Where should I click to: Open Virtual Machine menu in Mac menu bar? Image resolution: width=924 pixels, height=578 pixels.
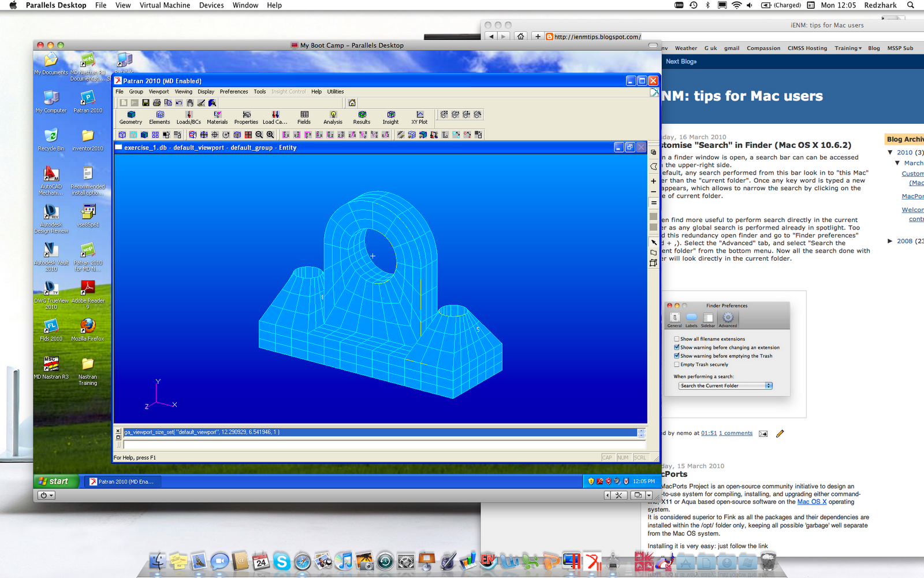coord(165,5)
